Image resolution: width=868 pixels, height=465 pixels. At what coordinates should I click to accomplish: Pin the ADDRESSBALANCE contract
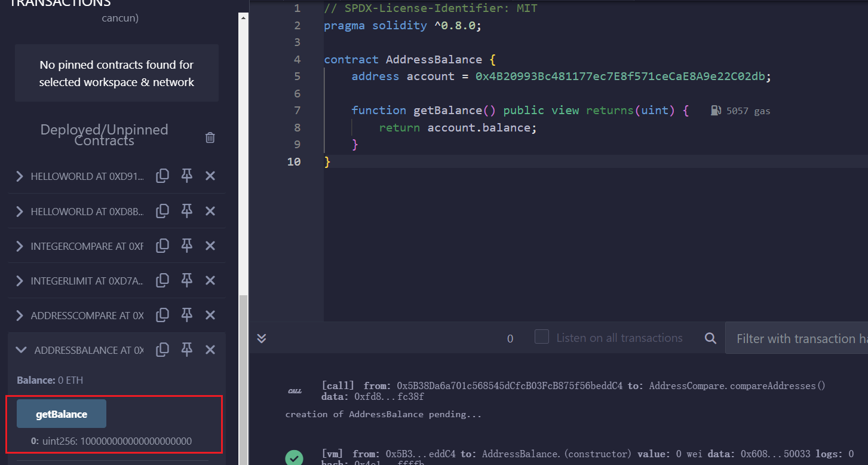186,350
